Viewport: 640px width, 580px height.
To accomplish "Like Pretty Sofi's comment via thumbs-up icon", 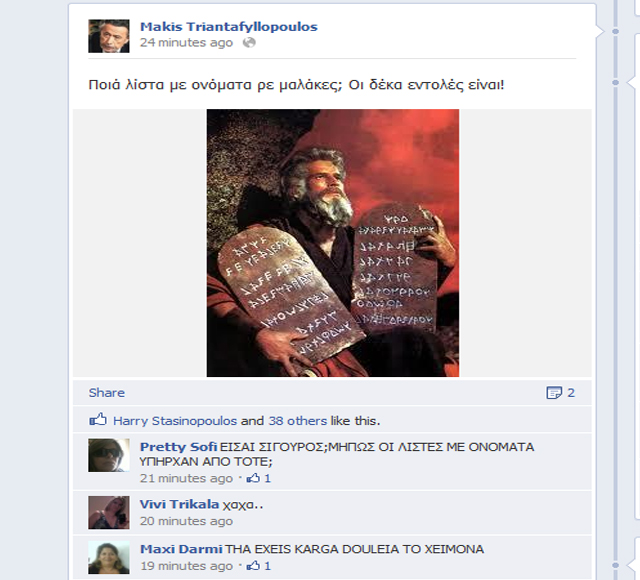I will 253,478.
